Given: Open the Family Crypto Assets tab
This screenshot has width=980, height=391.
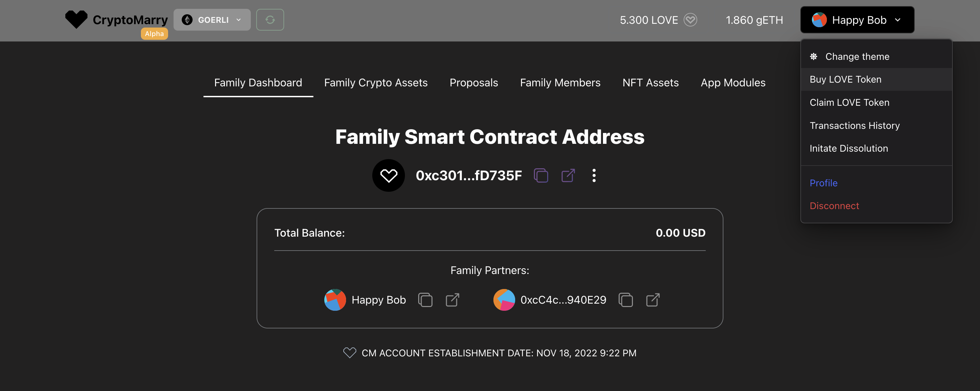Looking at the screenshot, I should click(375, 83).
